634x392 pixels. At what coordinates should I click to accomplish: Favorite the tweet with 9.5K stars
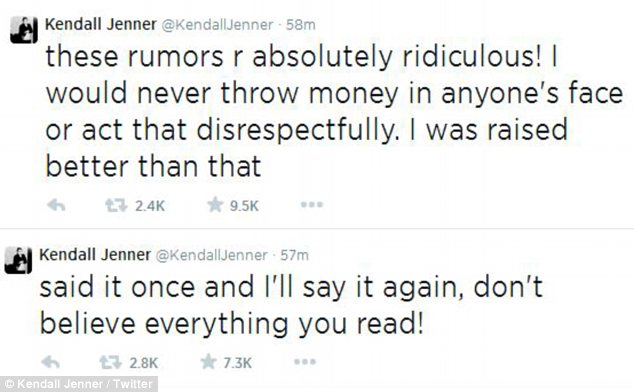coord(215,205)
